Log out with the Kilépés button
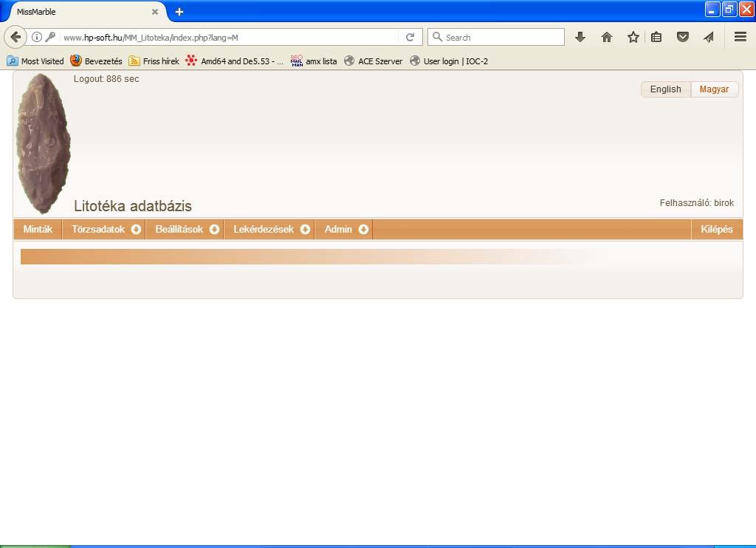 pos(716,229)
